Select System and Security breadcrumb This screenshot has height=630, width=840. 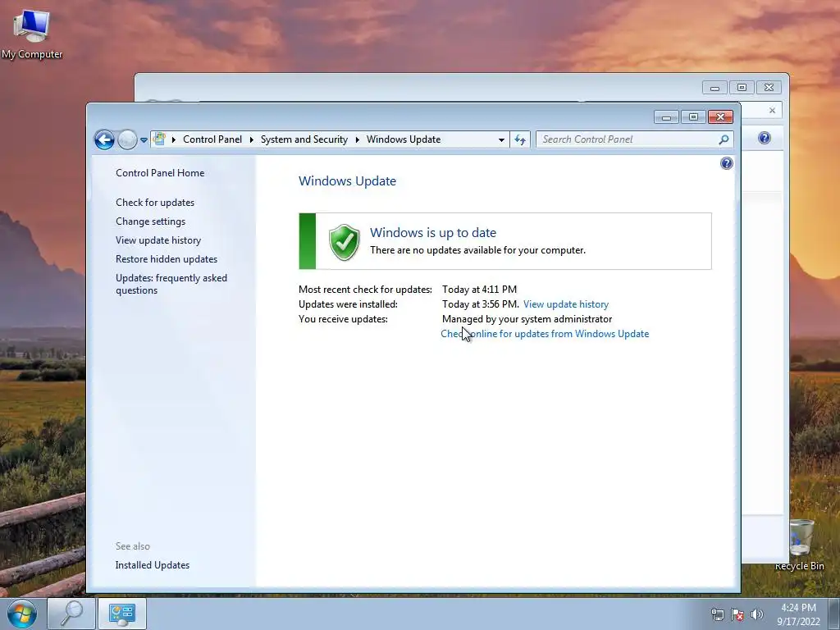[304, 139]
